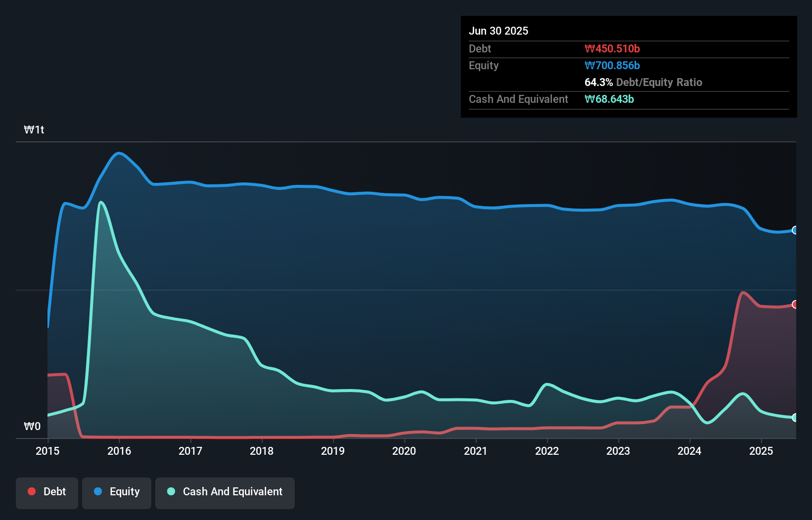Toggle the Equity series visibility
The width and height of the screenshot is (812, 520).
pos(116,491)
